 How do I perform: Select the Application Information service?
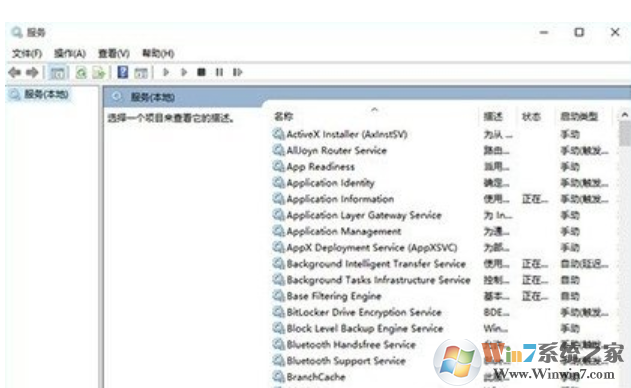340,199
